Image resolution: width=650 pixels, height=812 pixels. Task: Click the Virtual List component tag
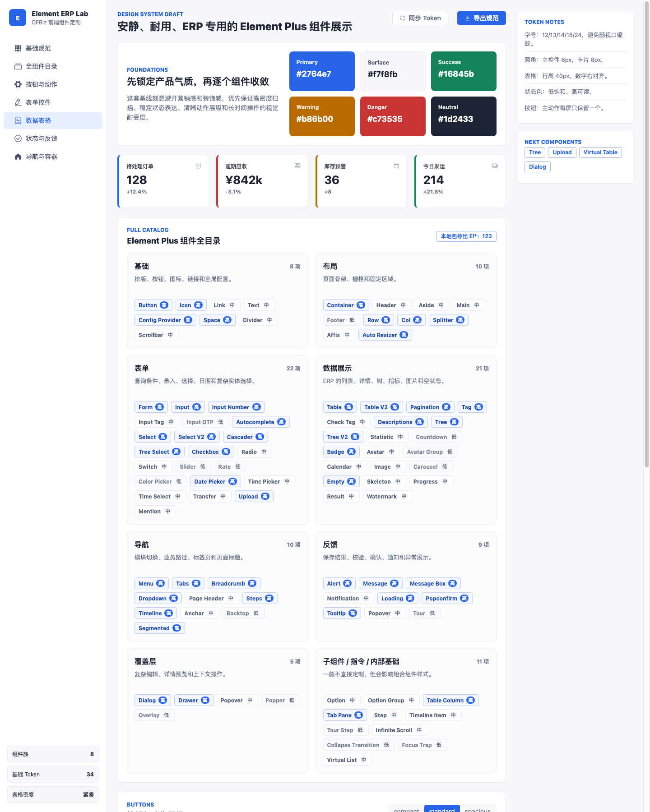point(347,760)
